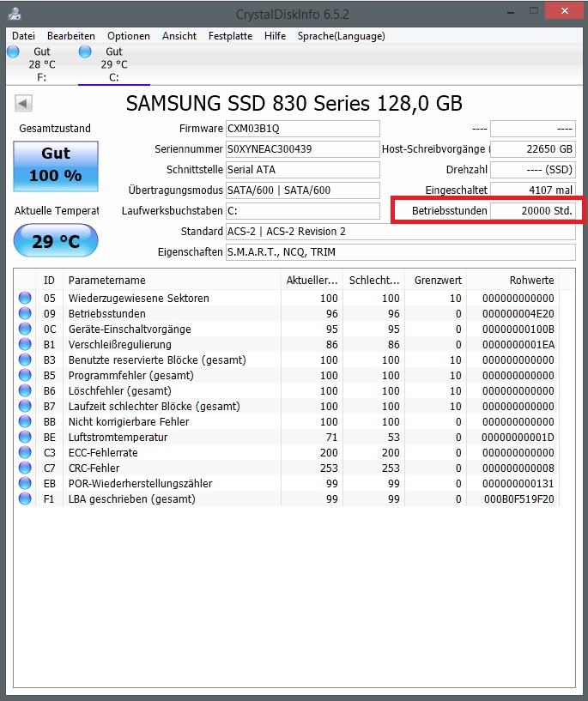
Task: Click the Laufwerksbuchstaben field C:
Action: (x=303, y=210)
